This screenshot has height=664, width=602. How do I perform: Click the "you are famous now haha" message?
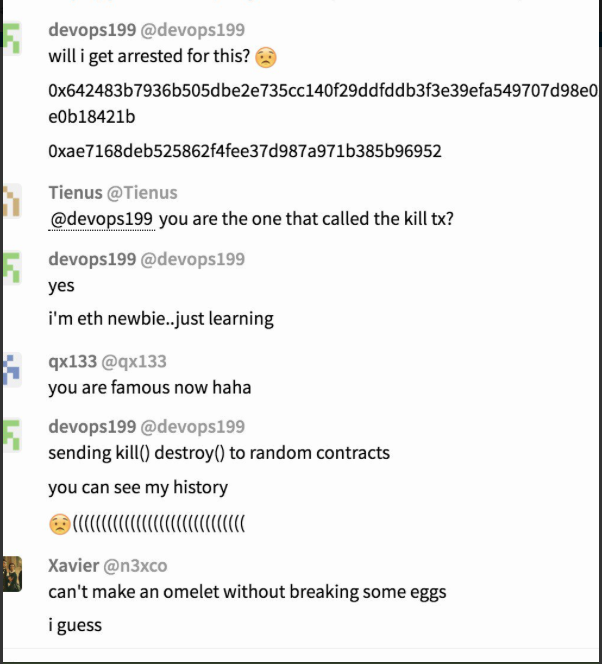pyautogui.click(x=150, y=387)
